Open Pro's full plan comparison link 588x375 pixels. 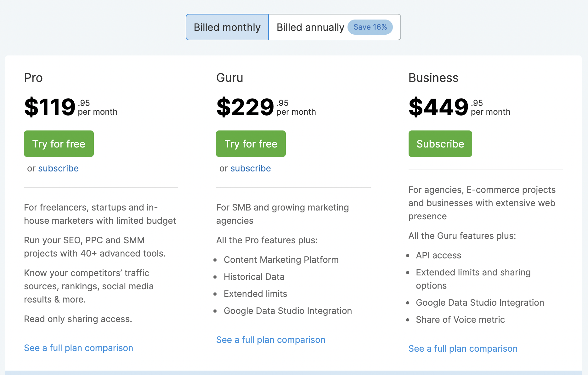[79, 348]
